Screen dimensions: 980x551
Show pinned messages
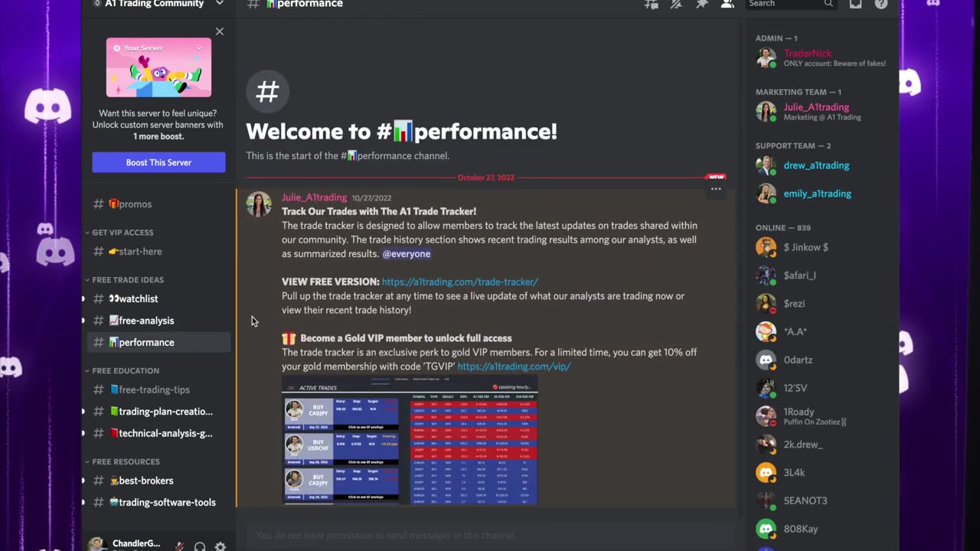click(x=701, y=4)
